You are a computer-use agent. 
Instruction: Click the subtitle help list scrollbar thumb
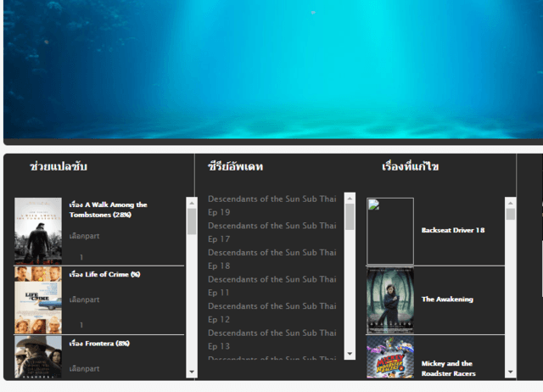192,221
